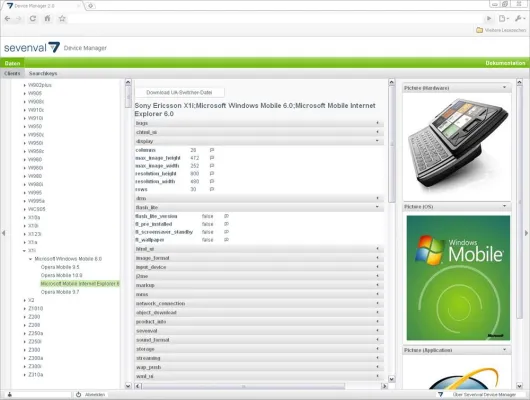Open the Picture (Application) panel dropdown
The width and height of the screenshot is (530, 400).
pos(504,350)
